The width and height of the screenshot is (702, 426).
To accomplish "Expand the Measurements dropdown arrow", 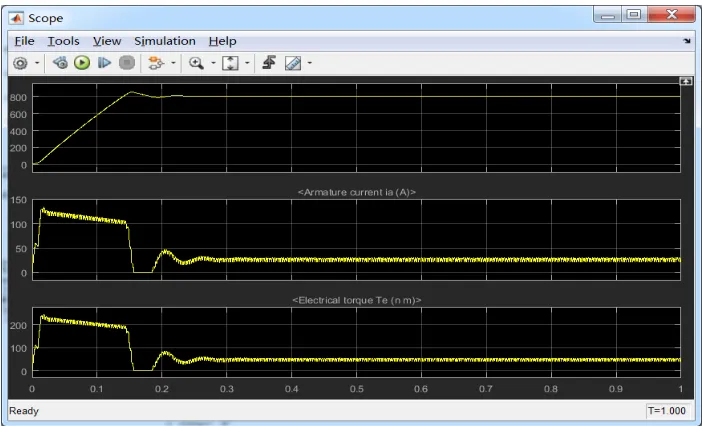I will [x=309, y=63].
